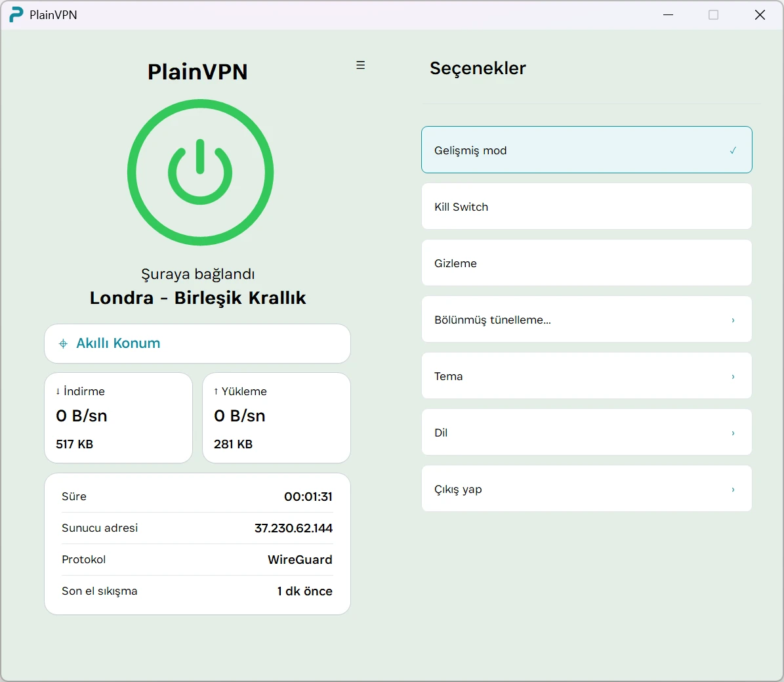Click the crosshair icon beside Akıllı Konum
This screenshot has width=784, height=682.
point(63,343)
